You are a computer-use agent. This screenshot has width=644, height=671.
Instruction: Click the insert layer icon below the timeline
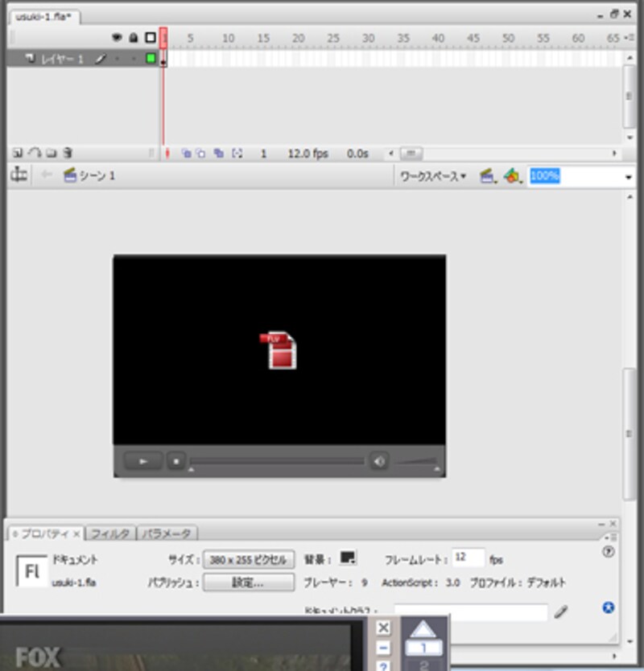[x=17, y=153]
